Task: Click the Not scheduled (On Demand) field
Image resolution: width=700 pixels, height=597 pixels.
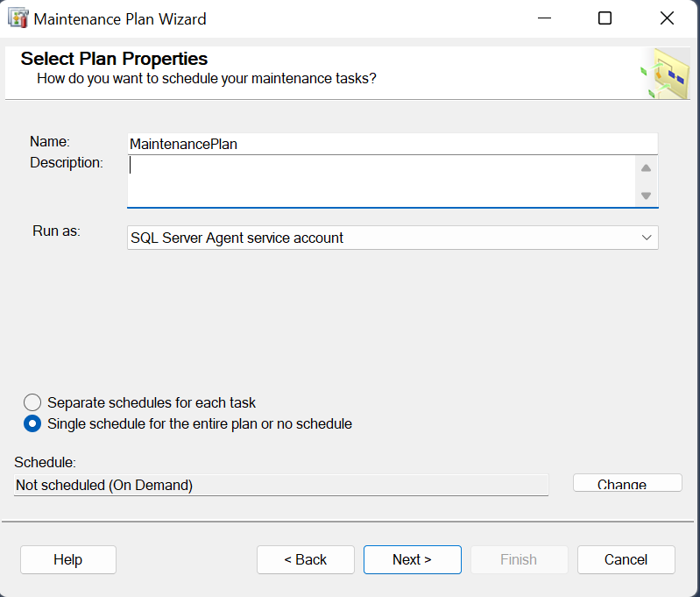Action: click(281, 486)
